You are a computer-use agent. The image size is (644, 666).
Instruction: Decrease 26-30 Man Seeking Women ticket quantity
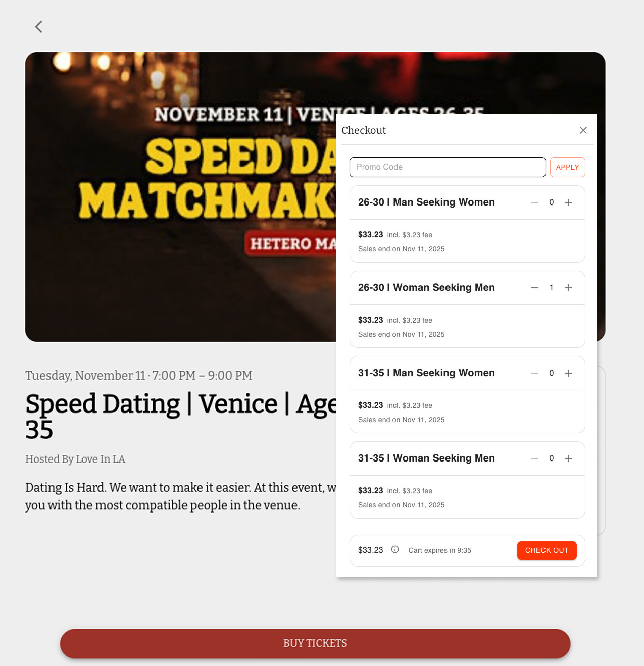535,202
